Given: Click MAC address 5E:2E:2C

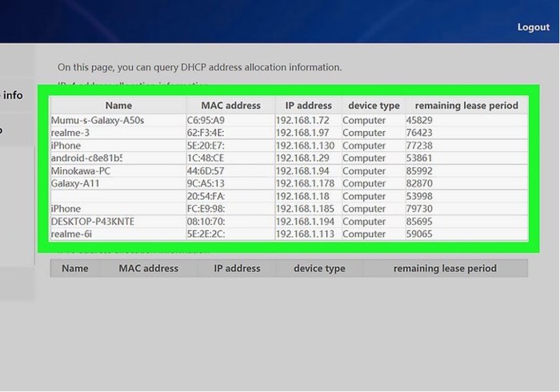Looking at the screenshot, I should [206, 234].
